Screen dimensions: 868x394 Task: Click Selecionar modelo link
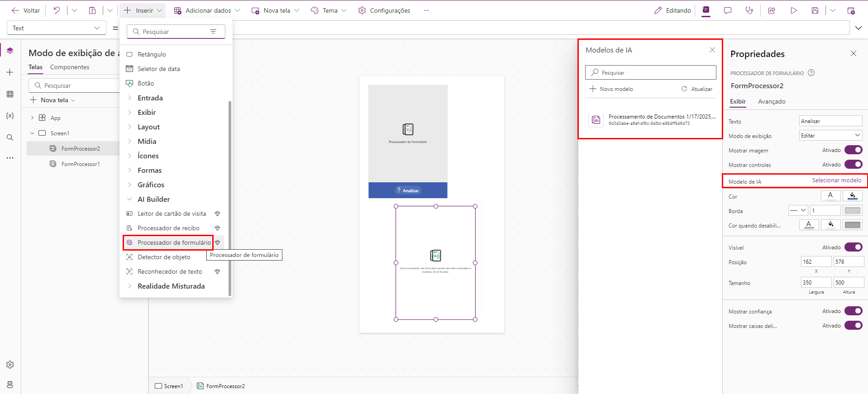(x=836, y=180)
